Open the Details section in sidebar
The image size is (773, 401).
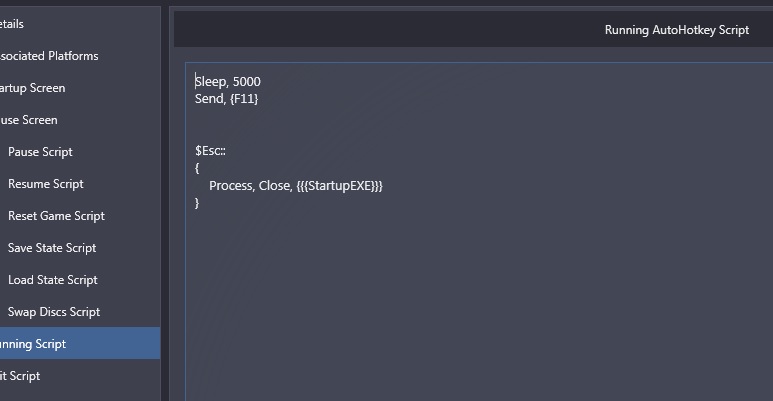point(80,24)
